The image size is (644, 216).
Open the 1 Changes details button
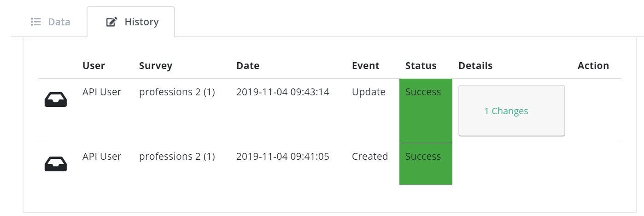[511, 111]
